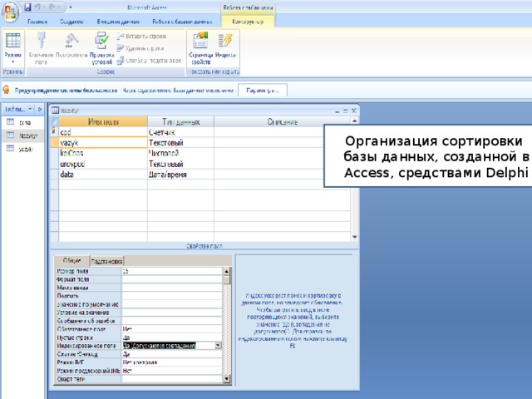Click Тип данных column header
532x399 pixels.
180,121
